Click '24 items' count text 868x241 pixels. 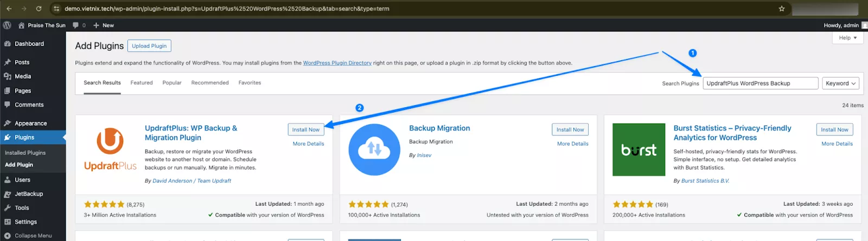(852, 105)
